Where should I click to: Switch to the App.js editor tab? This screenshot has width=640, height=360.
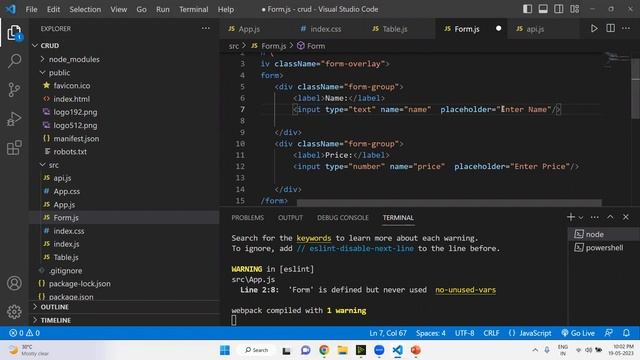coord(249,29)
